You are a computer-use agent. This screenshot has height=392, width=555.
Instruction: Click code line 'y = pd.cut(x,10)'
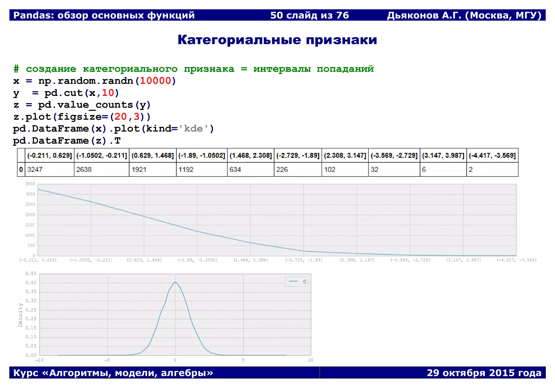coord(66,93)
